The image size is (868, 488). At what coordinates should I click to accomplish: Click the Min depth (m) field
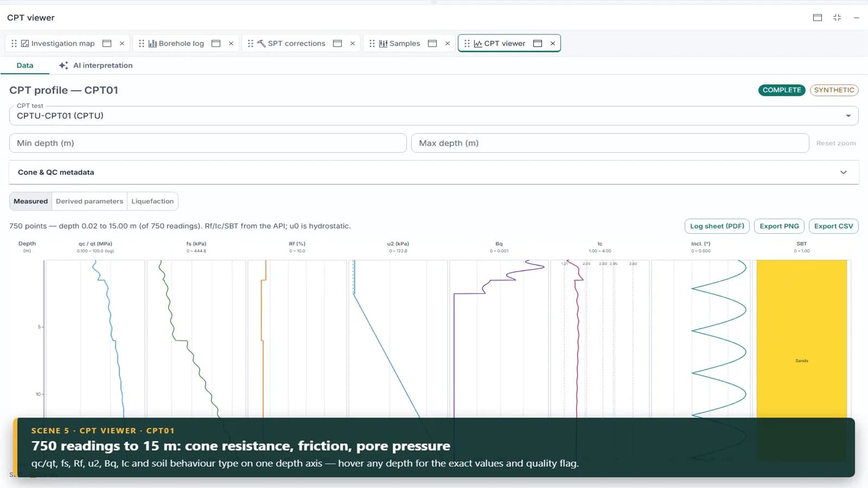208,143
